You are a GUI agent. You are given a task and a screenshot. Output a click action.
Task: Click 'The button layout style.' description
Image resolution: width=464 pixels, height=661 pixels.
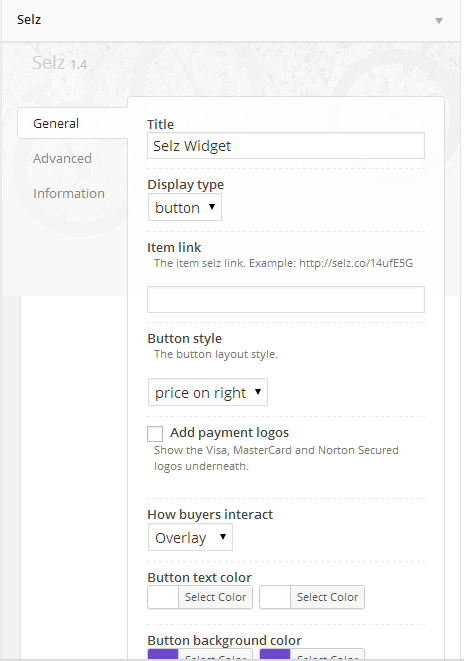pos(216,355)
